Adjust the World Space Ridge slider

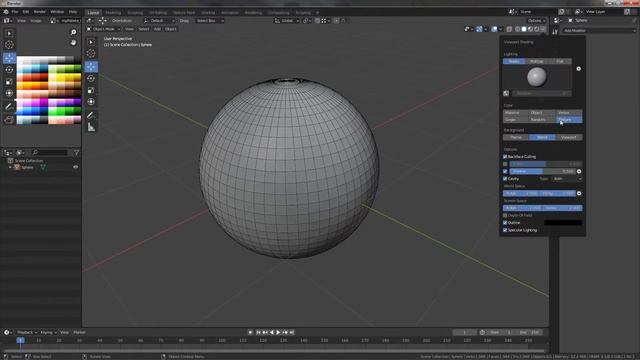click(521, 193)
